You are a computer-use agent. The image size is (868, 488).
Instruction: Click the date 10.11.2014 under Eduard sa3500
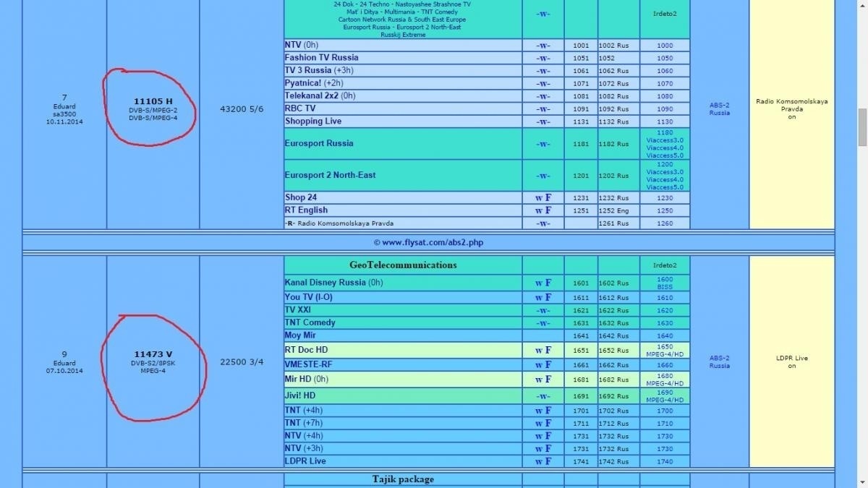(x=64, y=122)
